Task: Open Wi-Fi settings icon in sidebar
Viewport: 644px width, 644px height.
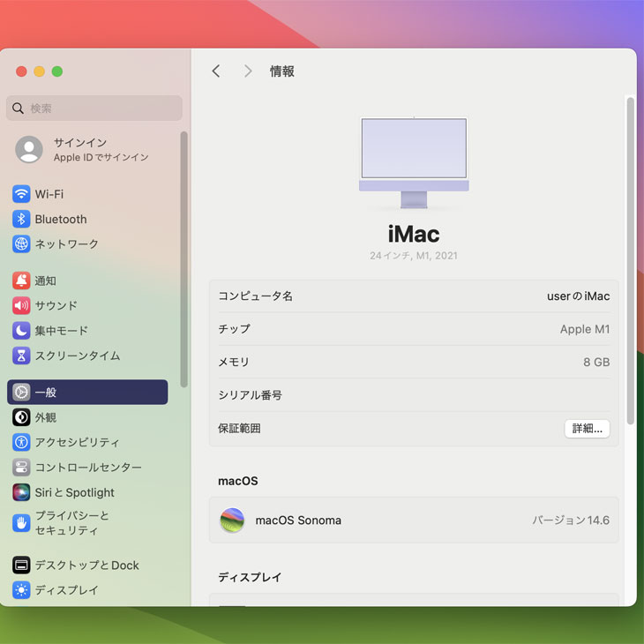Action: coord(21,194)
